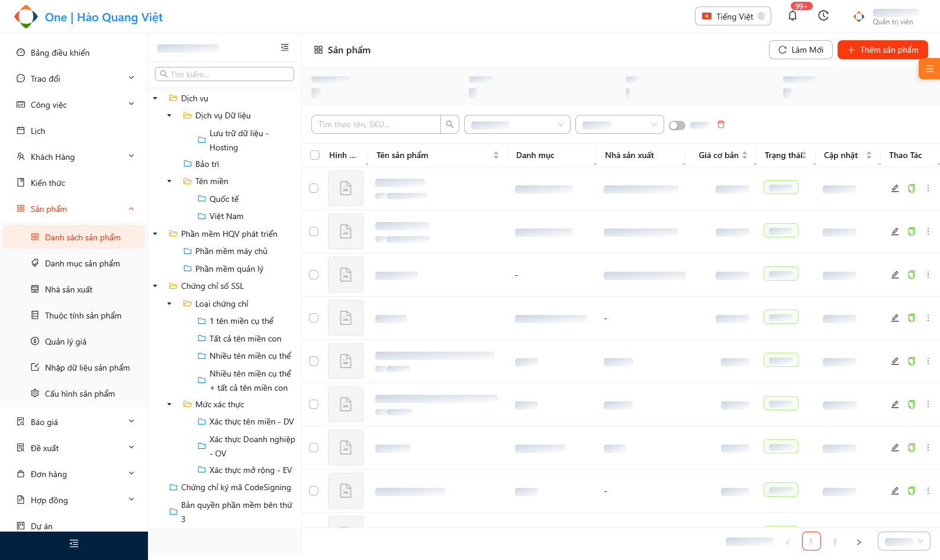Open the more options dots in fourth product row
Viewport: 940px width, 560px height.
coord(928,318)
